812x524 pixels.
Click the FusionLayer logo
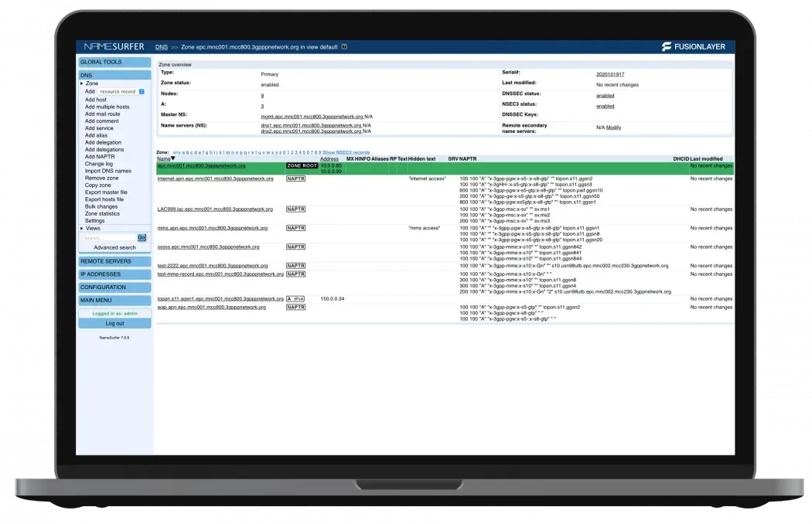[x=693, y=46]
